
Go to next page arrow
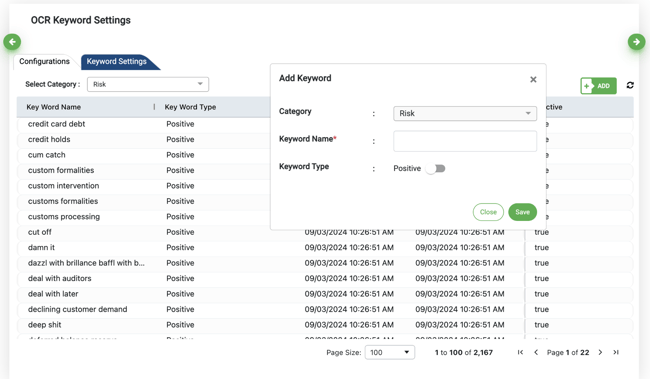coord(600,352)
